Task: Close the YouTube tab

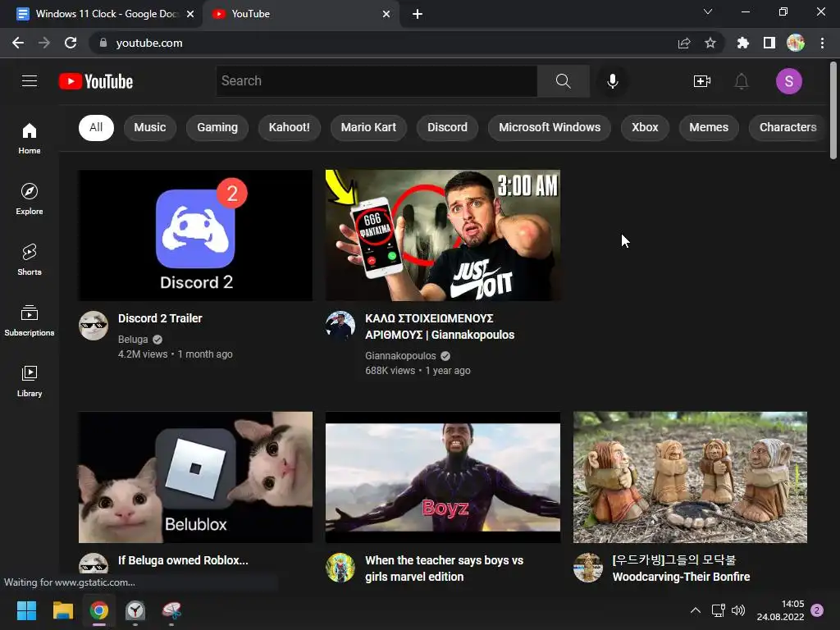Action: pos(386,14)
